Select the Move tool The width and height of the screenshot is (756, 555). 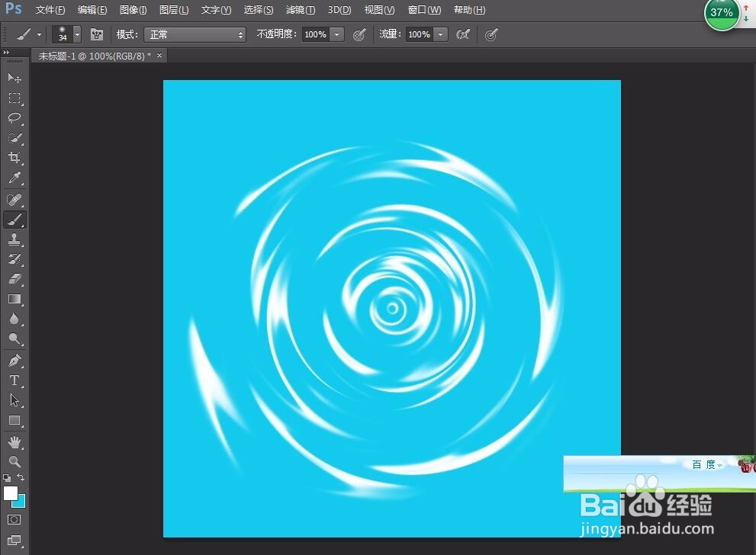click(x=14, y=78)
